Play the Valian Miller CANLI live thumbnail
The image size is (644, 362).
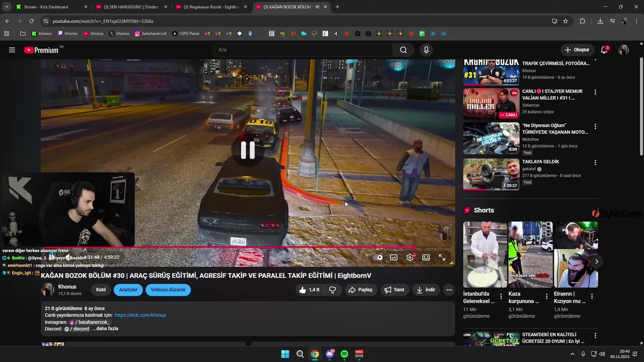491,104
